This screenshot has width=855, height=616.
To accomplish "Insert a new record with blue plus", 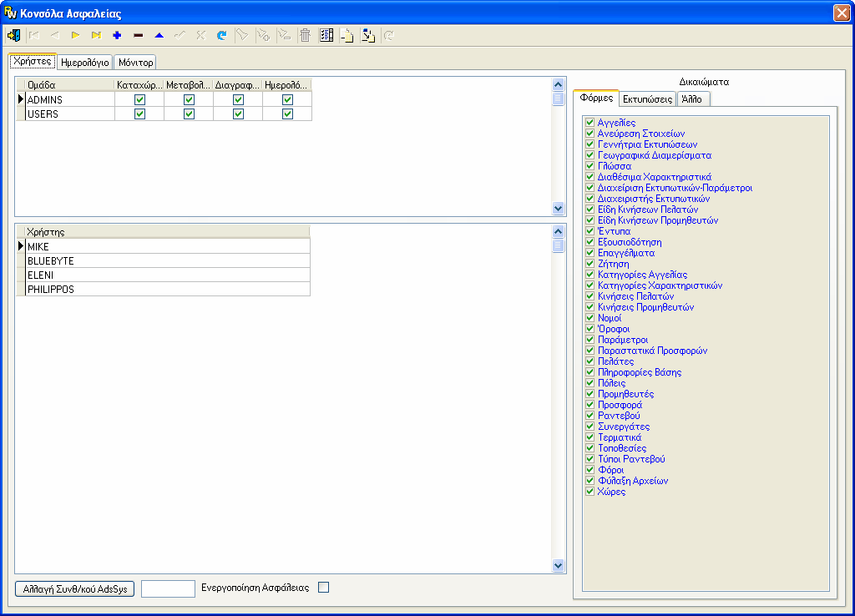I will click(117, 35).
